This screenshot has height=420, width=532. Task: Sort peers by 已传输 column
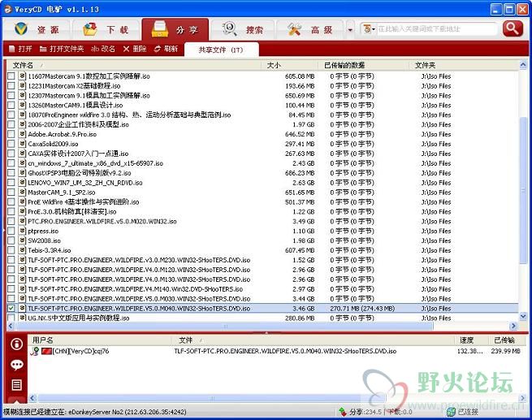coord(507,340)
